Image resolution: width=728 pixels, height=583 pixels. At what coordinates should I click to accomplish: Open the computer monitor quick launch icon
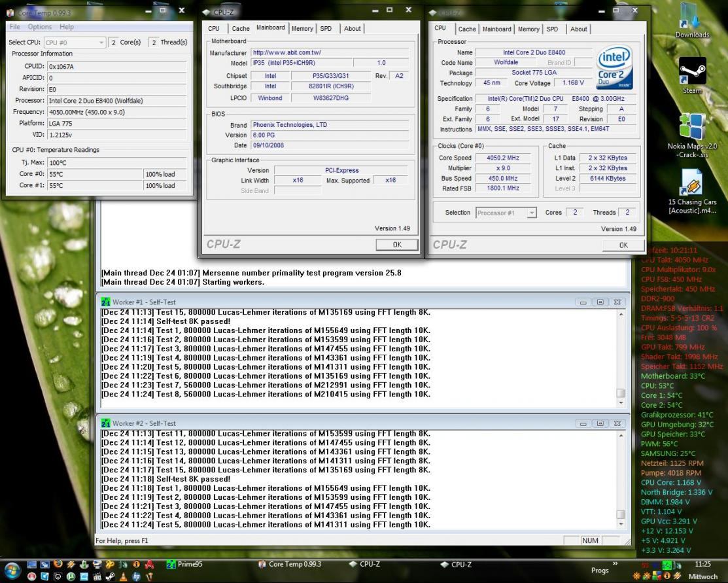point(97,565)
